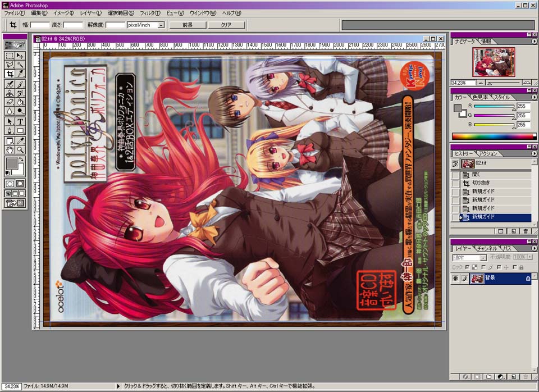539x392 pixels.
Task: Open the status bar info arrow menu
Action: [x=118, y=386]
